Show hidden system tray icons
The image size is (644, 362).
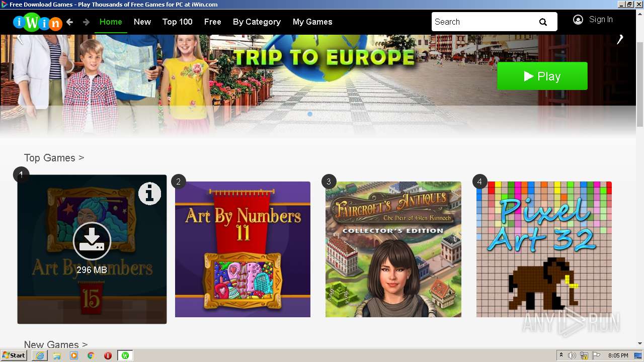pos(561,355)
